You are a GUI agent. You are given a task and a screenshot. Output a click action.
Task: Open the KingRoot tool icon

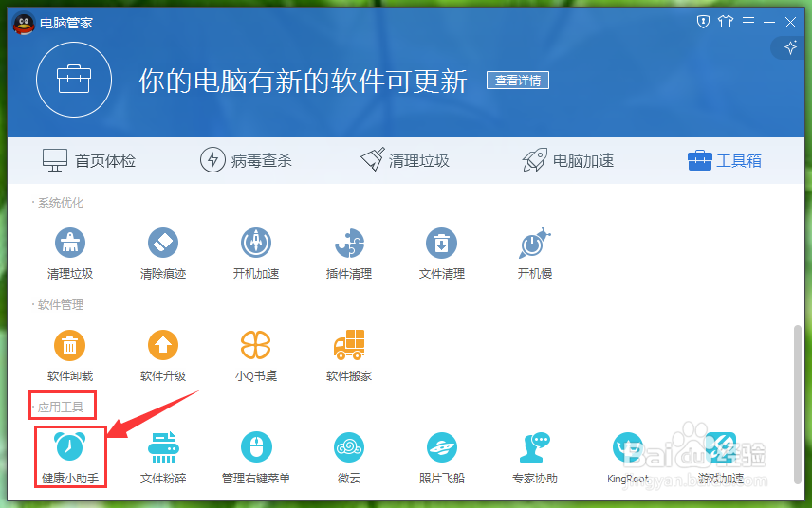click(628, 447)
